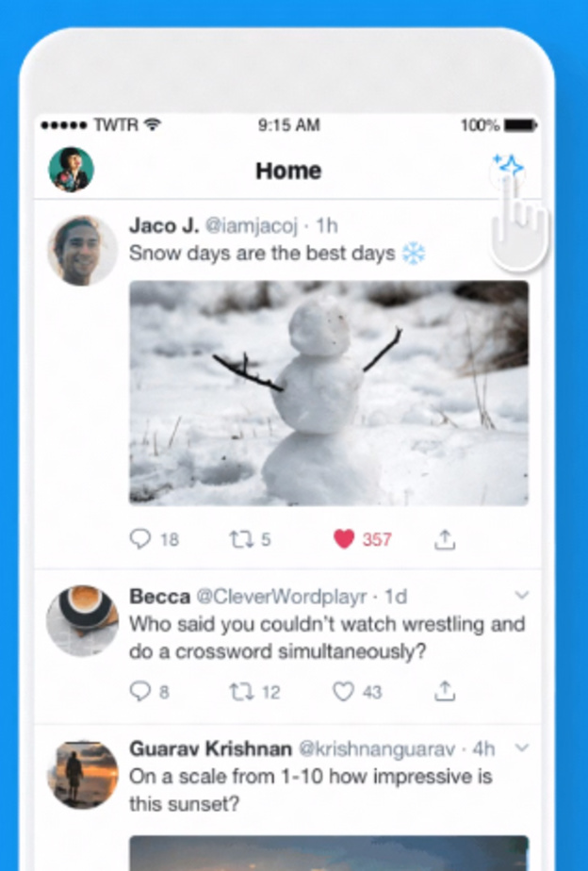Retweet Becca's wrestling tweet
The height and width of the screenshot is (871, 588).
241,692
